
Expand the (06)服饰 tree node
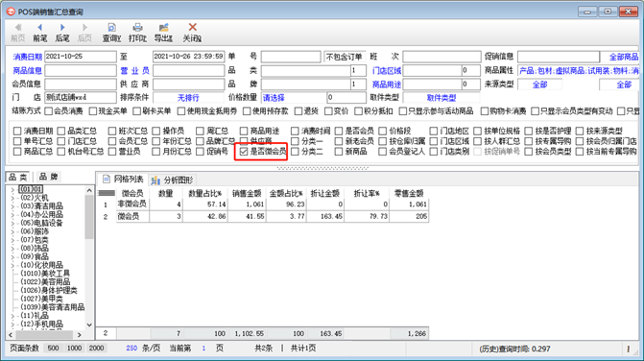pyautogui.click(x=12, y=231)
